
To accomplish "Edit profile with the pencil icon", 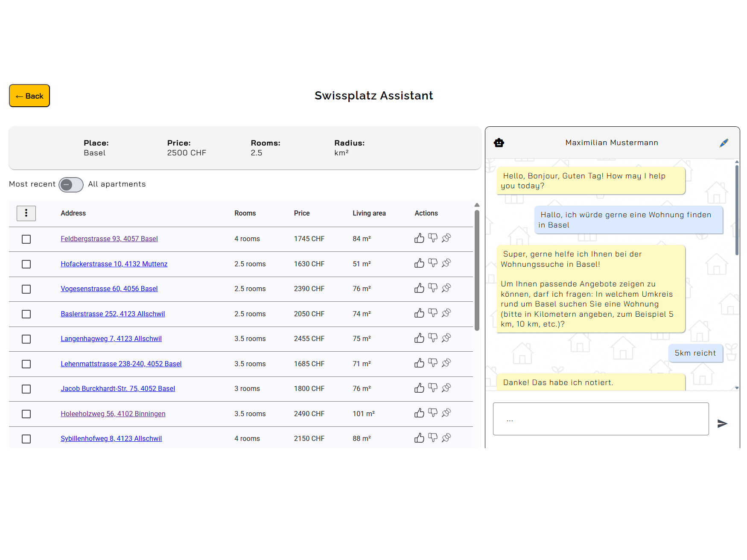I will point(724,143).
